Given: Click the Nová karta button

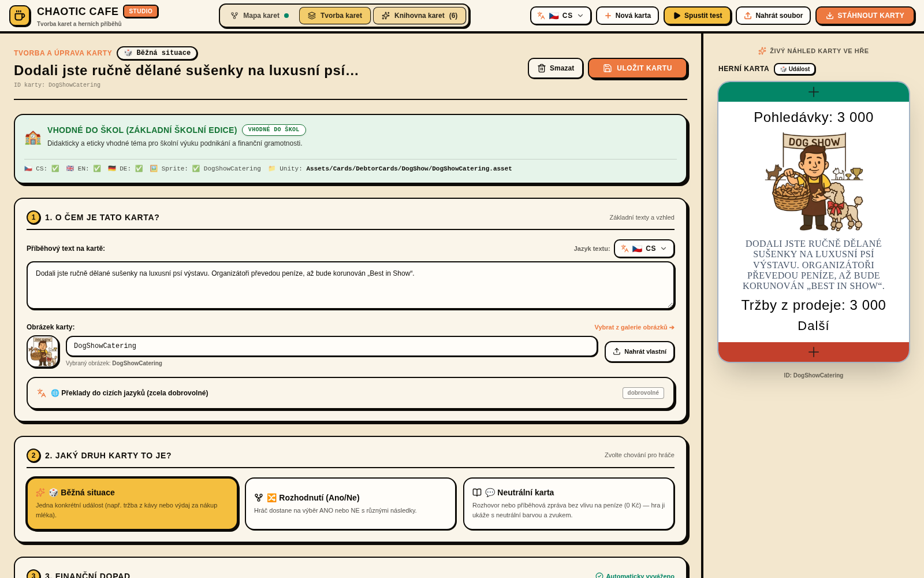Looking at the screenshot, I should 627,16.
